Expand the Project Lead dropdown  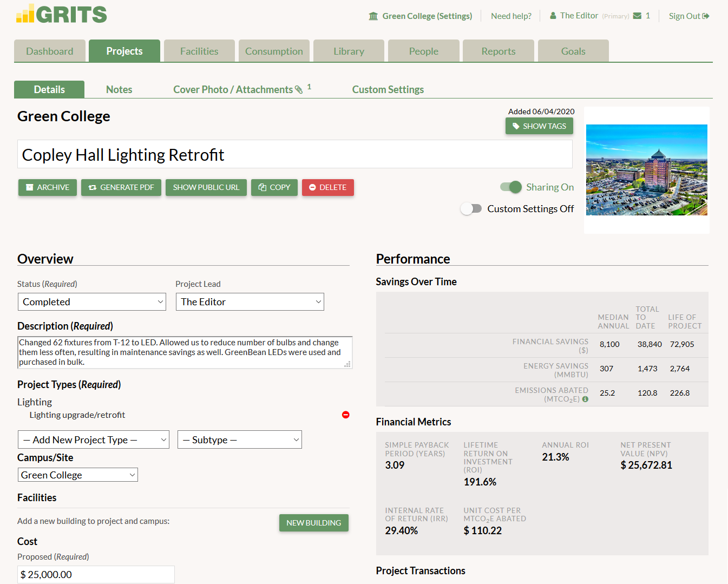click(250, 302)
